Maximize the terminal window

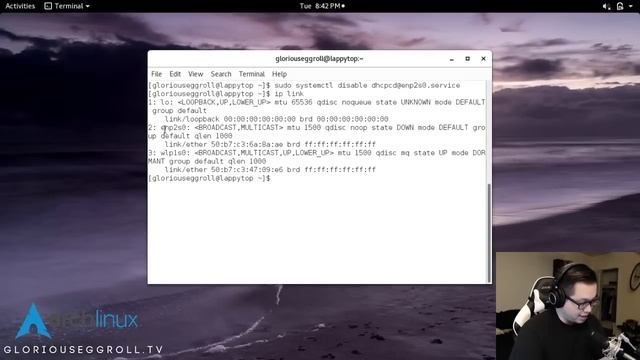[467, 59]
